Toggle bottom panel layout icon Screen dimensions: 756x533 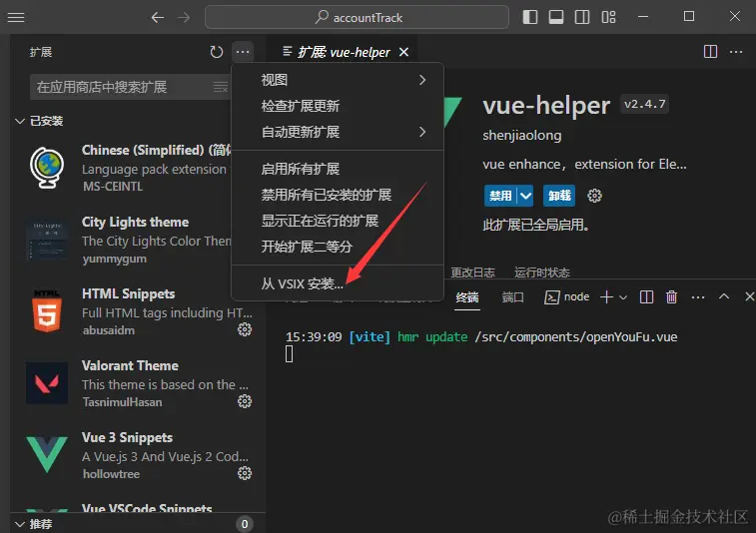(x=556, y=17)
